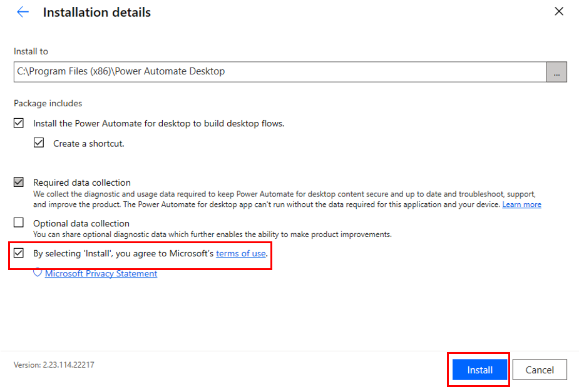Screen dimensions: 579x392
Task: Disable the Create a shortcut option
Action: pos(38,142)
